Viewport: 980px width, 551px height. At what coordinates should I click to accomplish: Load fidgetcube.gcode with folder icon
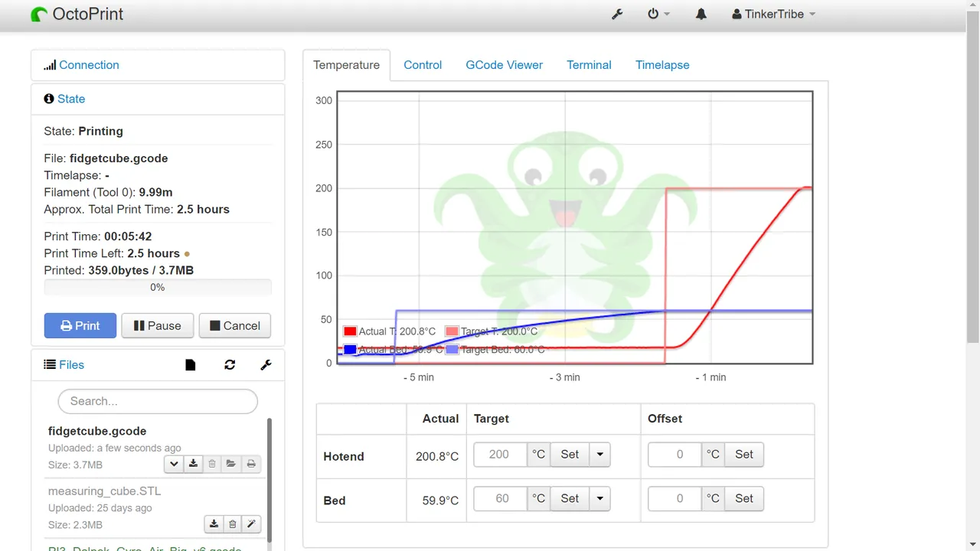(231, 464)
